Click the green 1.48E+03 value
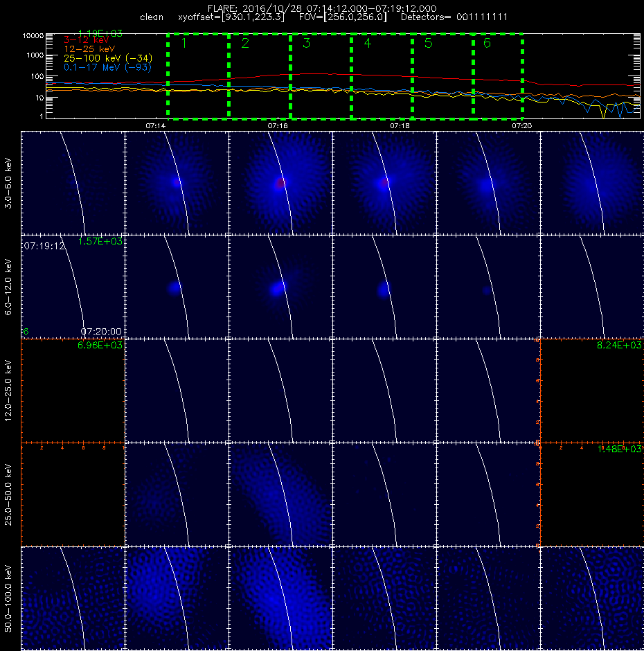The image size is (644, 651). pyautogui.click(x=620, y=449)
